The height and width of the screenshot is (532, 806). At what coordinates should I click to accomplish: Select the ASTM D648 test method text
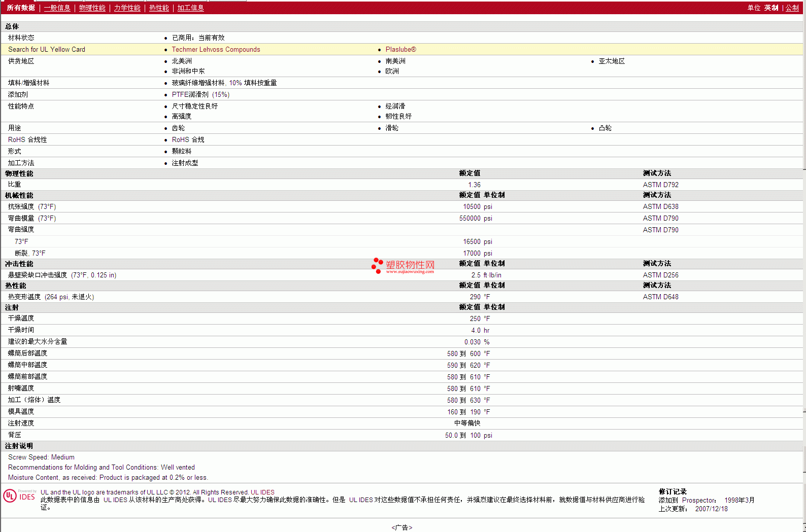click(x=660, y=297)
